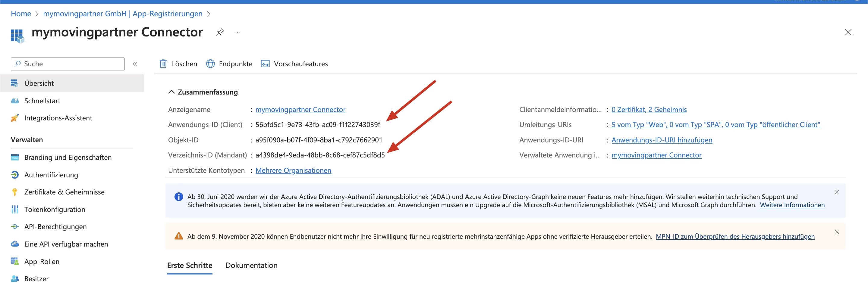Screen dimensions: 868x283
Task: Click the Löschen trash icon
Action: [163, 64]
